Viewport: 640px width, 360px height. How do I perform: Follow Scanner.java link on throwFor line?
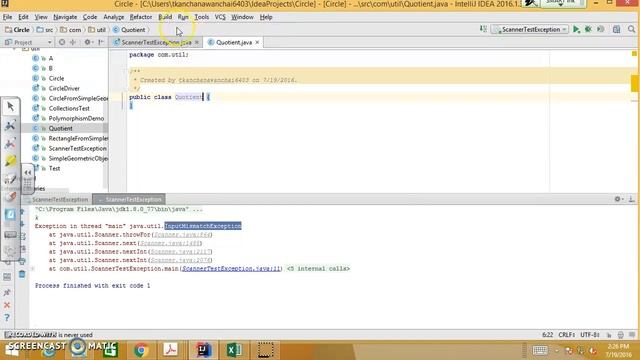[x=182, y=235]
